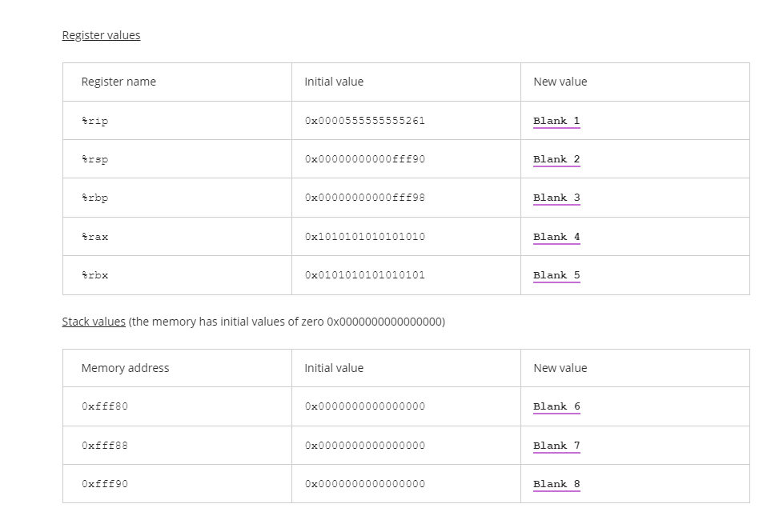Select the initial value 0x1010101010101010
This screenshot has height=532, width=771.
(x=364, y=236)
